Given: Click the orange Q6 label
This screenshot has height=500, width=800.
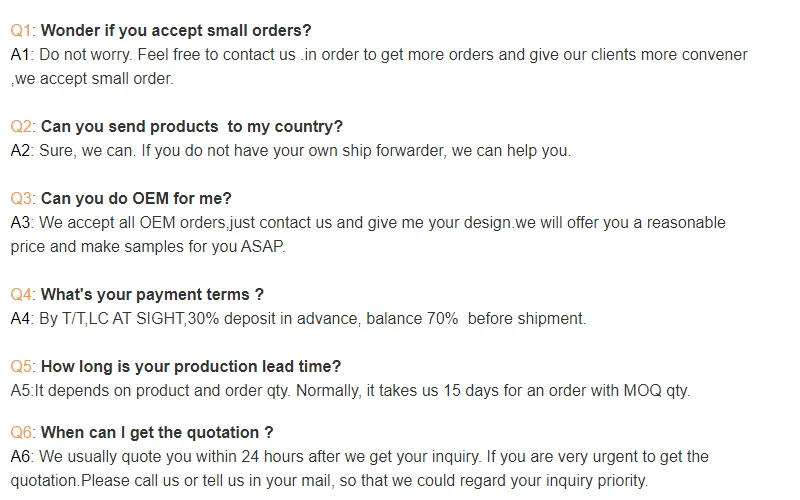Looking at the screenshot, I should pyautogui.click(x=22, y=433).
